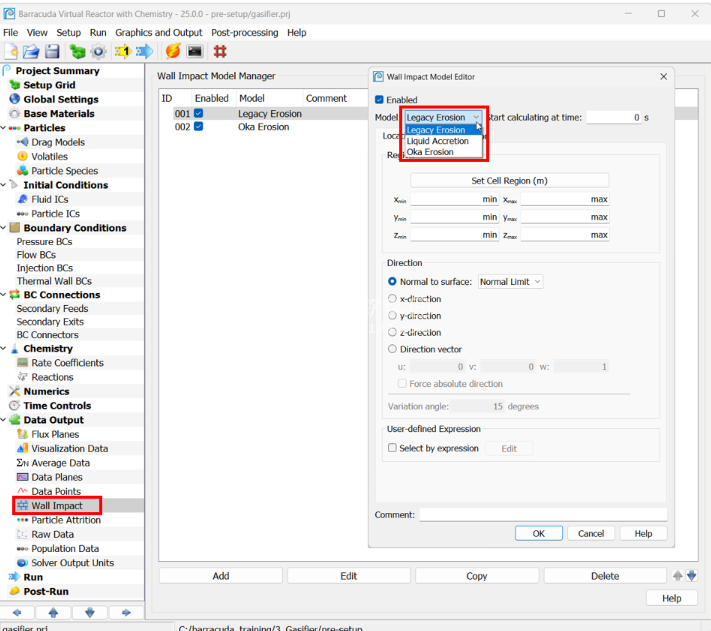Viewport: 711px width, 631px height.
Task: Open Numerics in the project tree
Action: click(46, 391)
